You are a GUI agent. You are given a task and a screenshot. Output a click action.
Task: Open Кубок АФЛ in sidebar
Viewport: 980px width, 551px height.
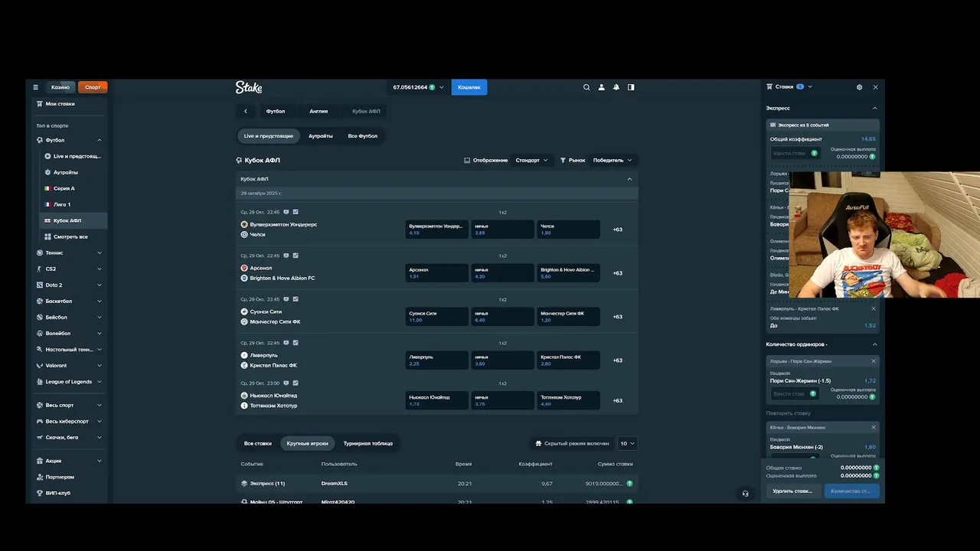(73, 220)
